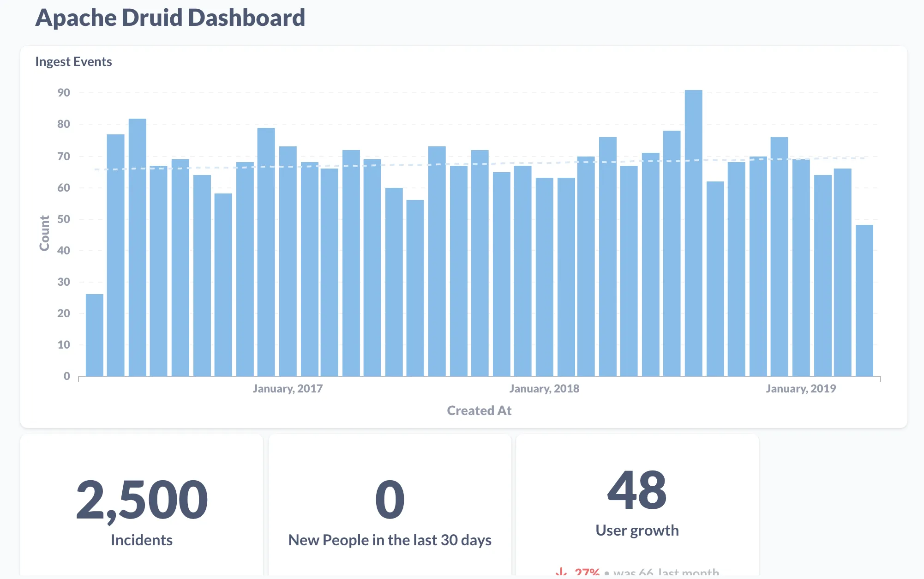The image size is (924, 579).
Task: Click the 40 y-axis tick label
Action: (64, 251)
